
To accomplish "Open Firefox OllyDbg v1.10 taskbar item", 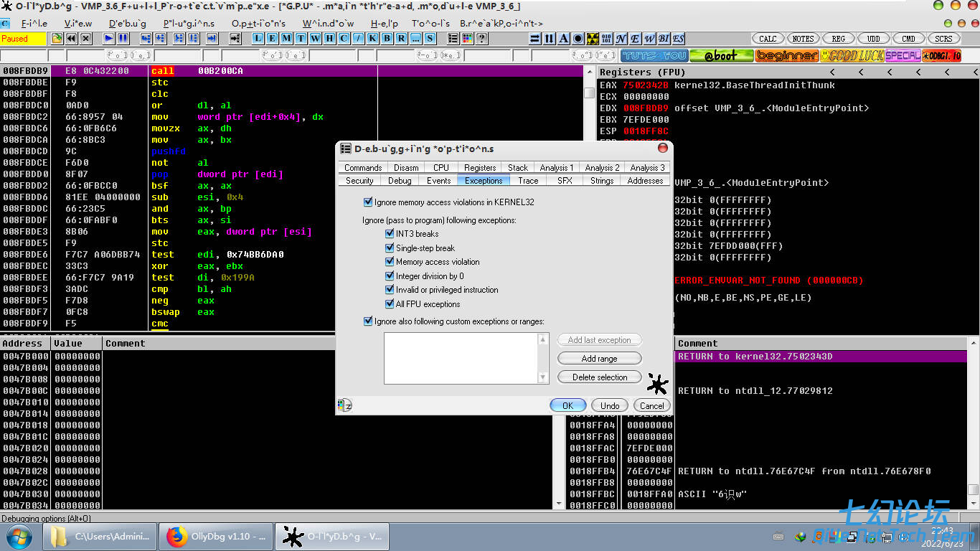I will (216, 536).
